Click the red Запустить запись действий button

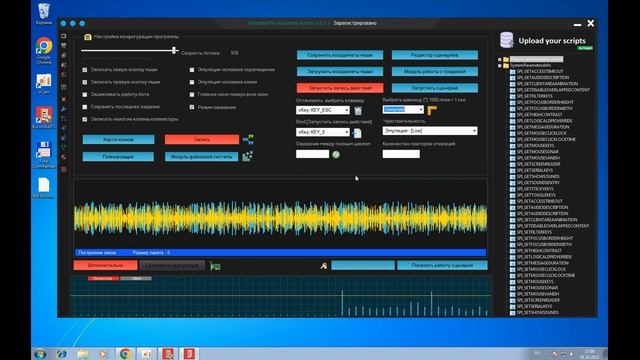tap(340, 88)
